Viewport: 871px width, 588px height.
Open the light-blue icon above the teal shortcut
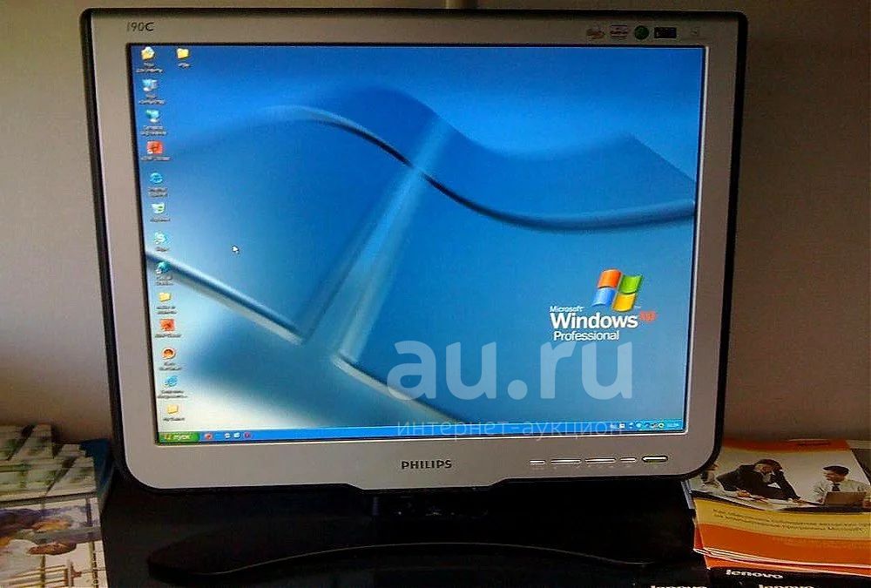[161, 239]
